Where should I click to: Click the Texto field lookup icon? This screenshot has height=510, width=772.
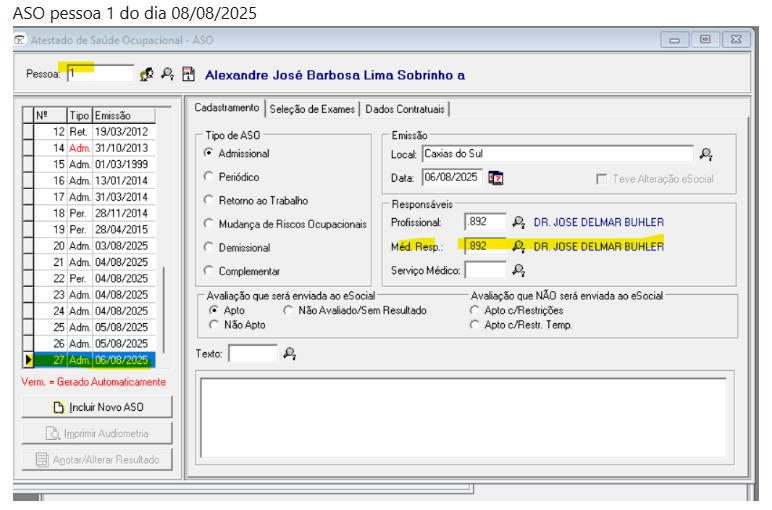click(290, 353)
